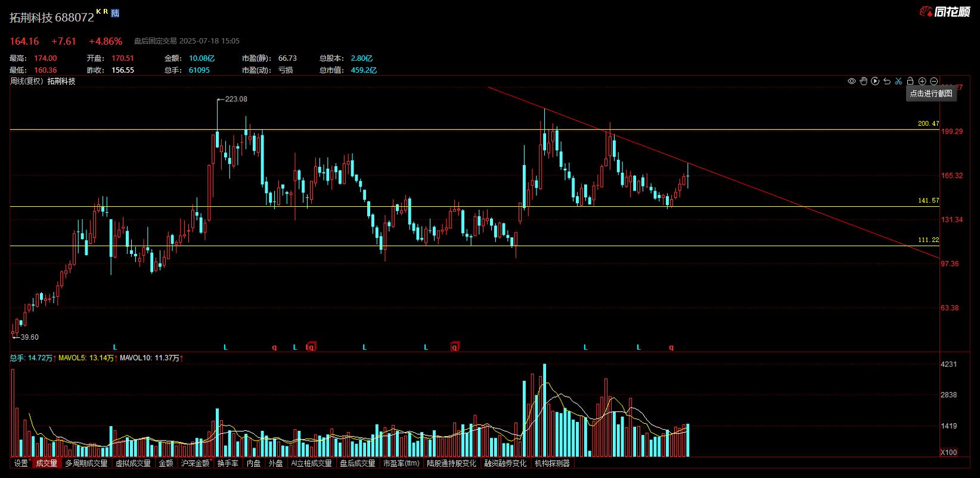Click the 开盘 value 170.51

pos(123,58)
